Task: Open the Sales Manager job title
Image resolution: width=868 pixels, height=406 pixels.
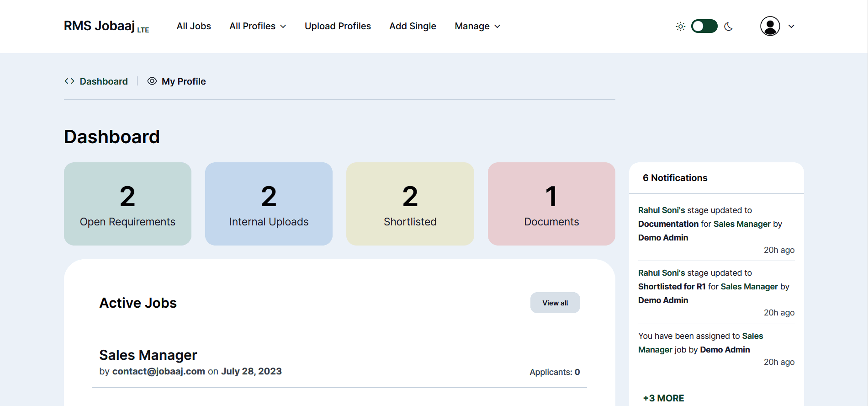Action: [x=148, y=355]
